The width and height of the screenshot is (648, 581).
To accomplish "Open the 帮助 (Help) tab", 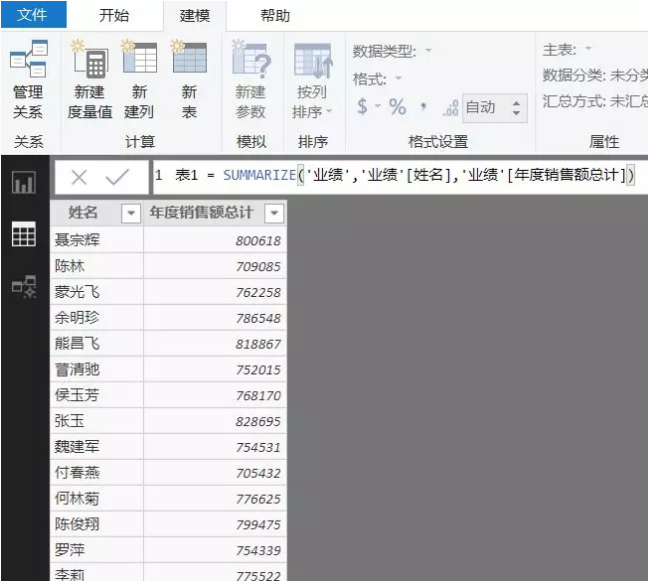I will point(275,16).
